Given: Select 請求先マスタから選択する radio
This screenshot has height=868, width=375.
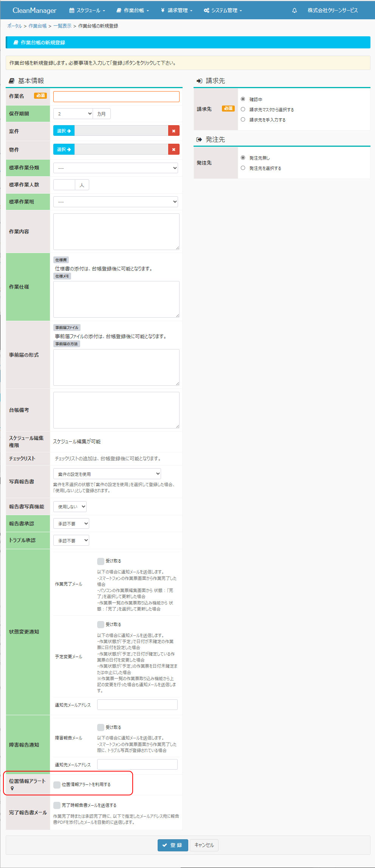Looking at the screenshot, I should (243, 109).
